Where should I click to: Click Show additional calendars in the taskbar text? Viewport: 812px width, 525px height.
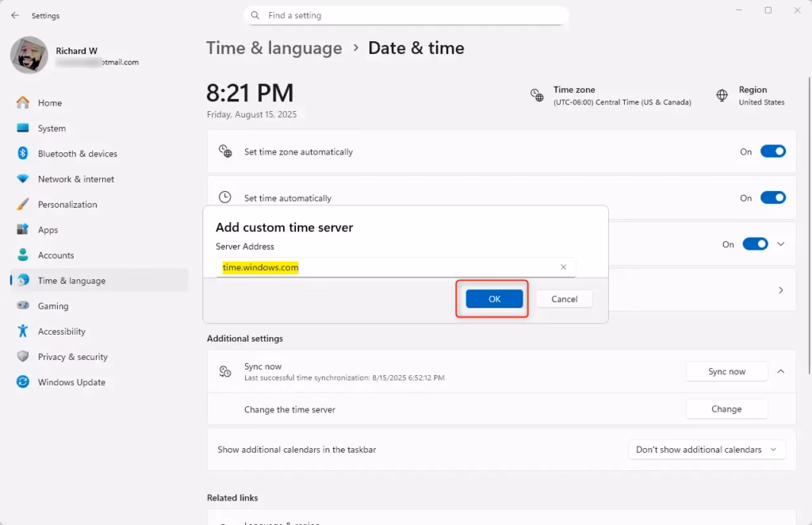297,450
